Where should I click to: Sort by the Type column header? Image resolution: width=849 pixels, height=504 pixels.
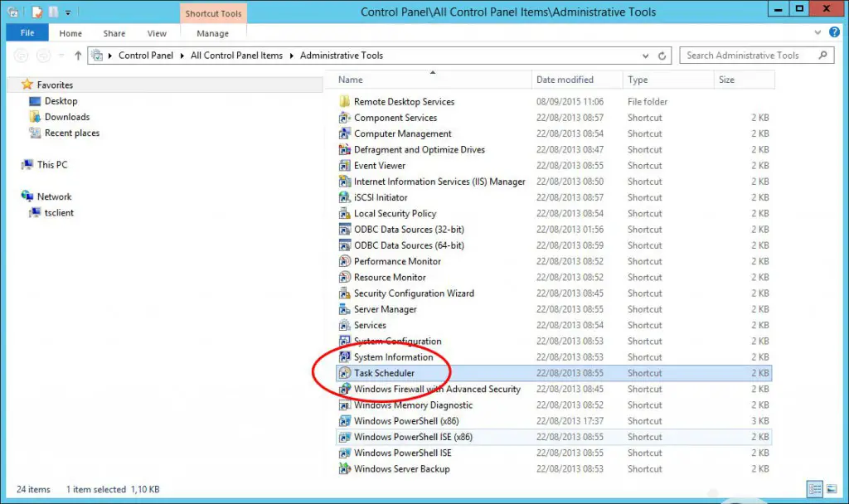pos(668,80)
